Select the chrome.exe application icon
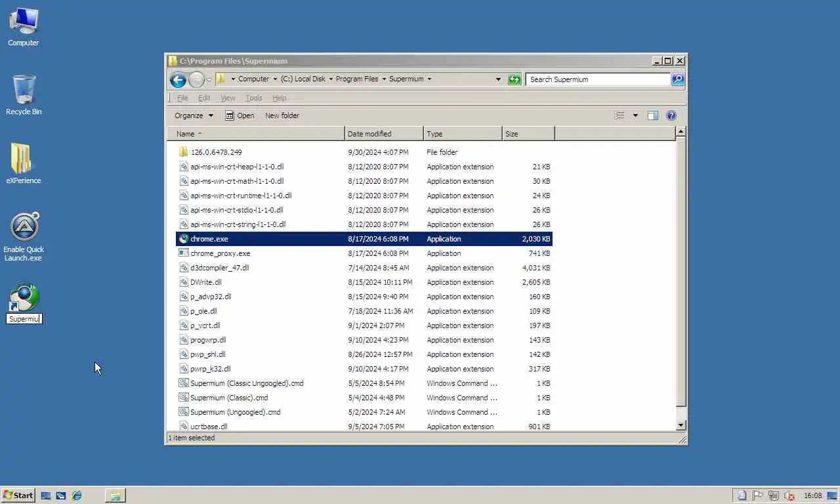Screen dimensions: 840x504 coord(183,239)
